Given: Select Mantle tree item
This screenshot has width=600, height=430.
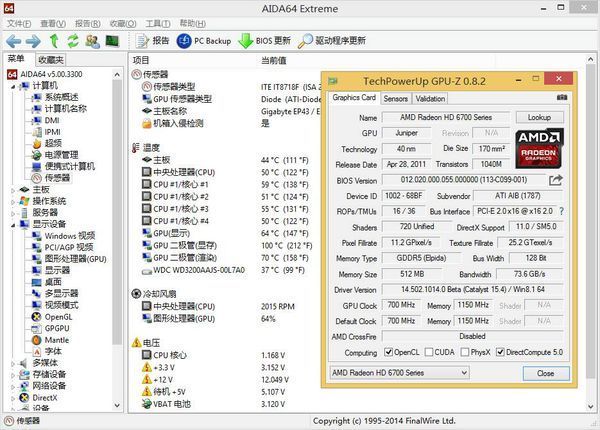Looking at the screenshot, I should coord(57,340).
